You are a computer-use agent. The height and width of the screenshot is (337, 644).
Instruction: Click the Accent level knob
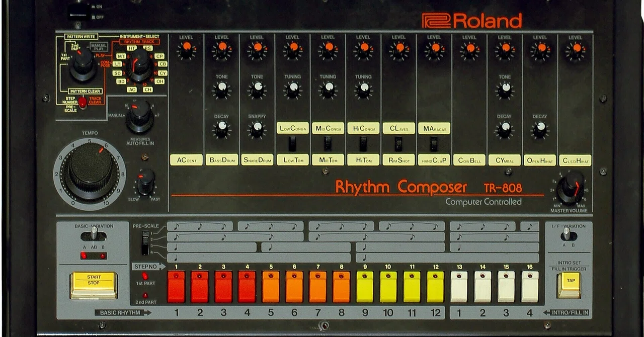pos(186,50)
